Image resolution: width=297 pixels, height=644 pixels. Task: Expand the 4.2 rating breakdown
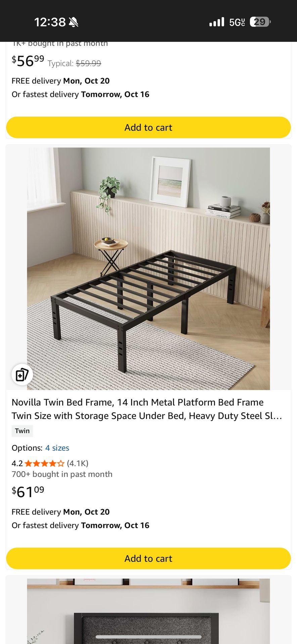(17, 464)
